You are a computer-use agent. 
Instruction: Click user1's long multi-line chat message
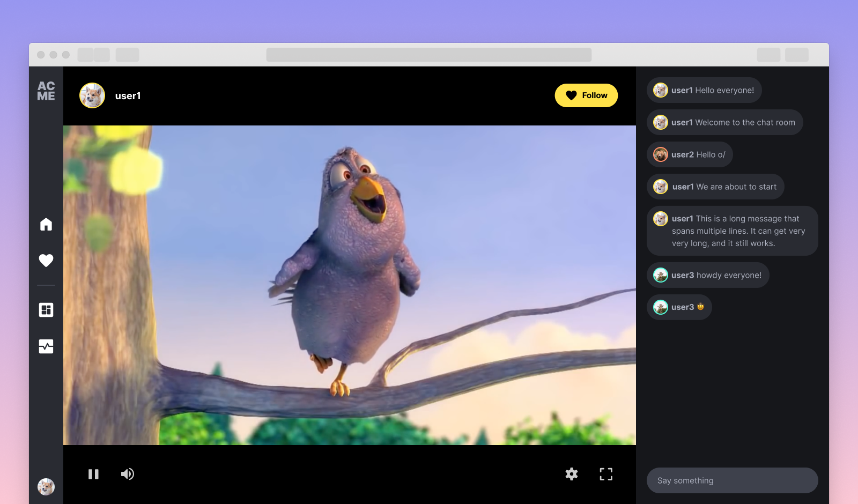(732, 231)
